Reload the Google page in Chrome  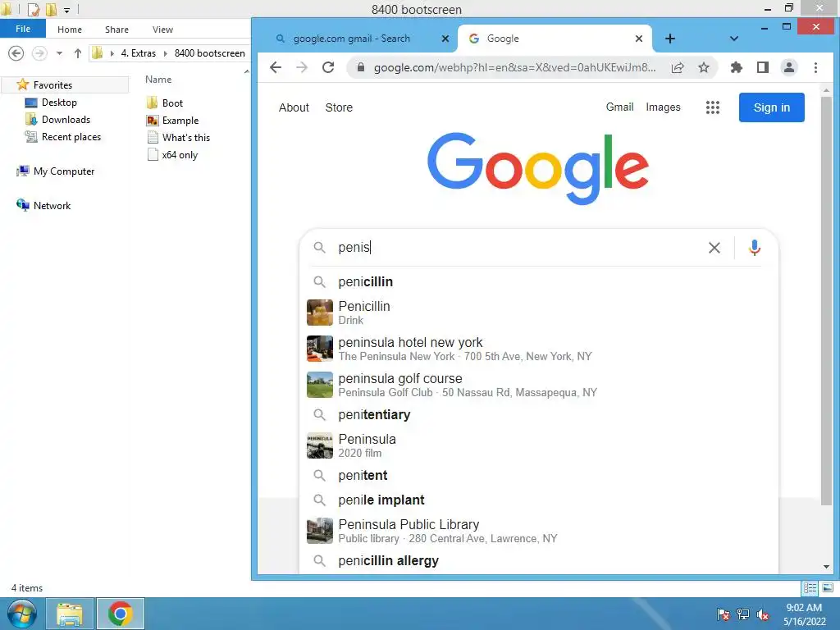coord(328,67)
